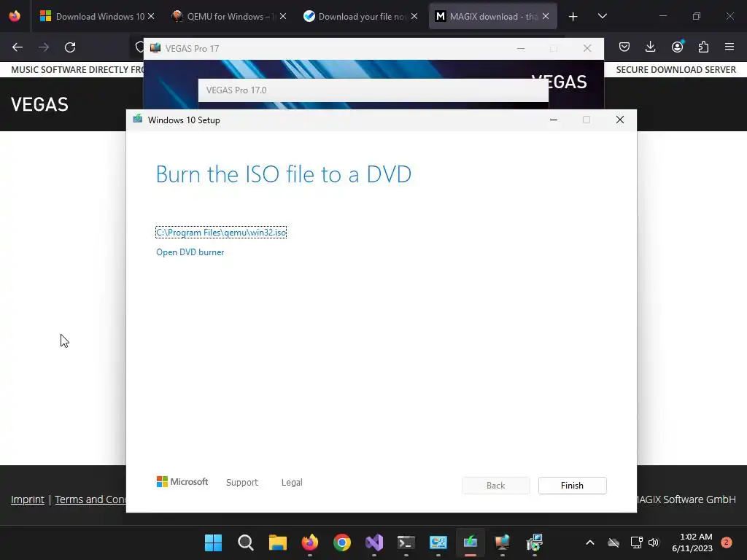Open the Firefox account icon
This screenshot has height=560, width=747.
pos(677,47)
